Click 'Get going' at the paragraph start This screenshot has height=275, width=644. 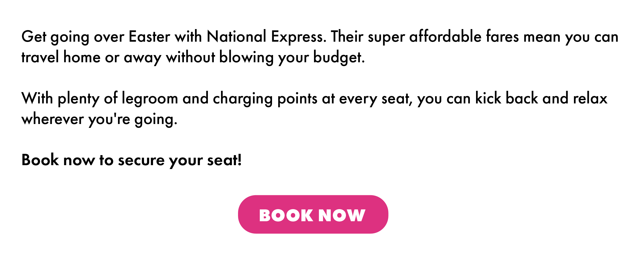coord(55,37)
